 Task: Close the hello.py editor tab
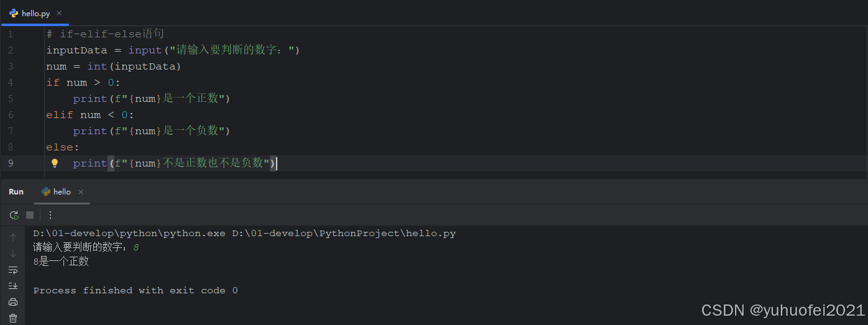tap(59, 13)
